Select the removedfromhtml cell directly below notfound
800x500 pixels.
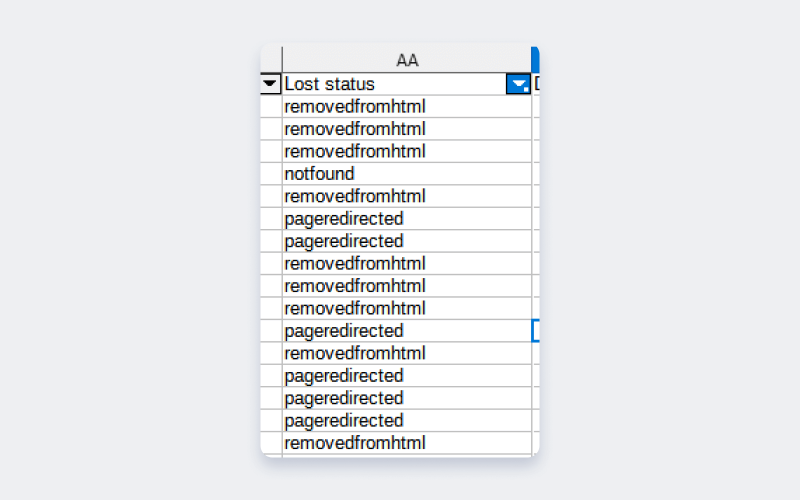tap(407, 196)
